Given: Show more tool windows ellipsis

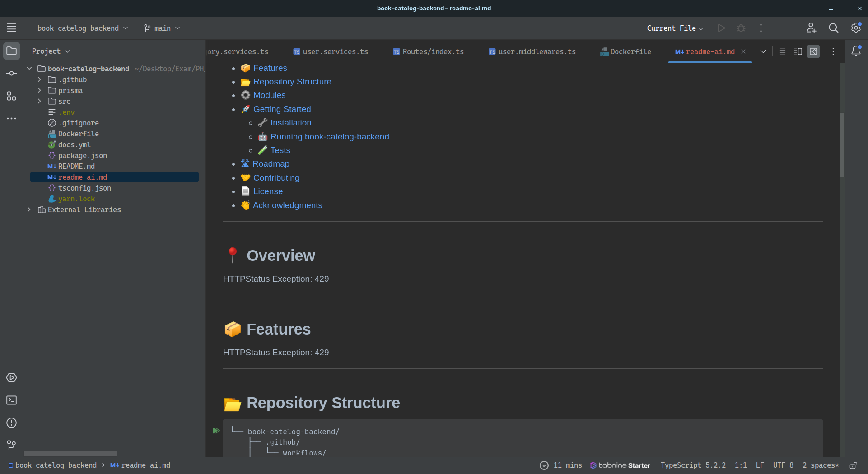Looking at the screenshot, I should 12,119.
